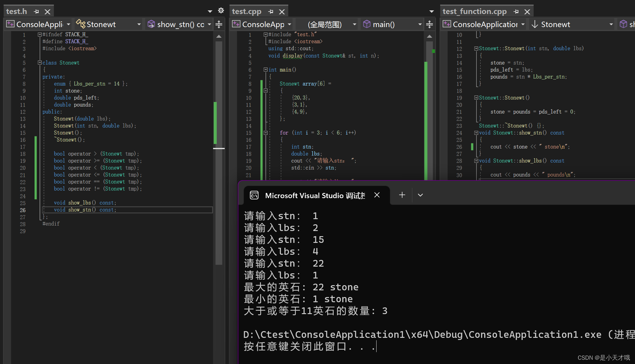Image resolution: width=635 pixels, height=364 pixels.
Task: Collapse the #include block in test.cpp
Action: tap(265, 35)
